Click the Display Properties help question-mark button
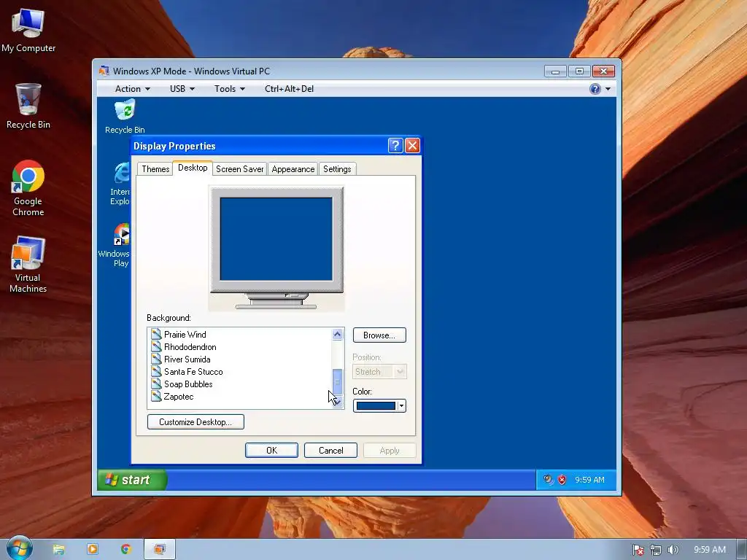 tap(395, 146)
